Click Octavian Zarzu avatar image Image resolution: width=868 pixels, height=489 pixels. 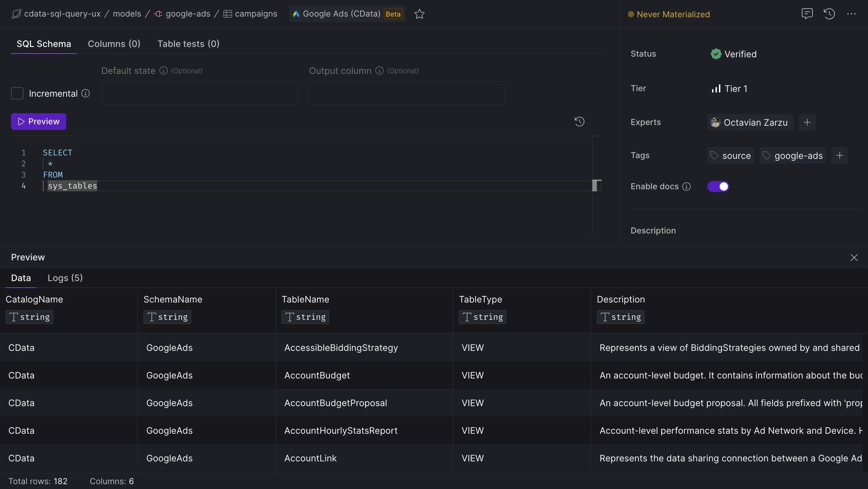[x=715, y=122]
